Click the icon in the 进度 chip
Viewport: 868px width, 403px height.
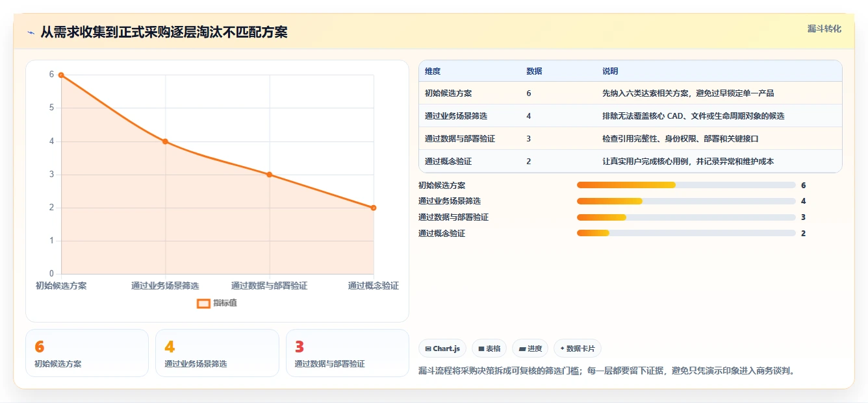click(522, 349)
